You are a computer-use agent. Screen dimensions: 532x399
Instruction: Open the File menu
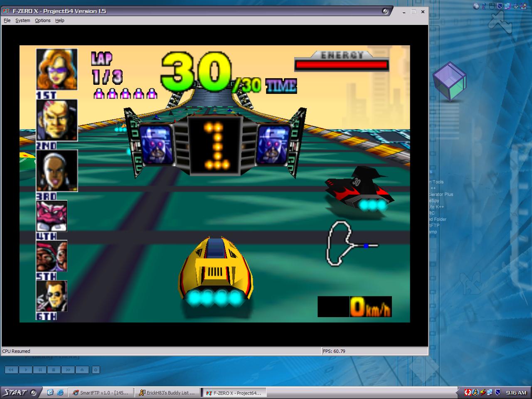pyautogui.click(x=7, y=20)
